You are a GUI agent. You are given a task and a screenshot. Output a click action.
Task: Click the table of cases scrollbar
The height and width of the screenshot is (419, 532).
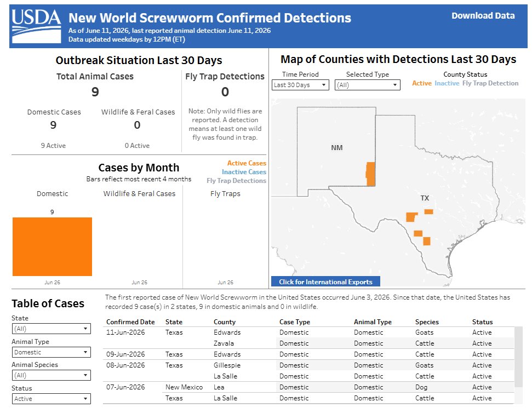[518, 357]
